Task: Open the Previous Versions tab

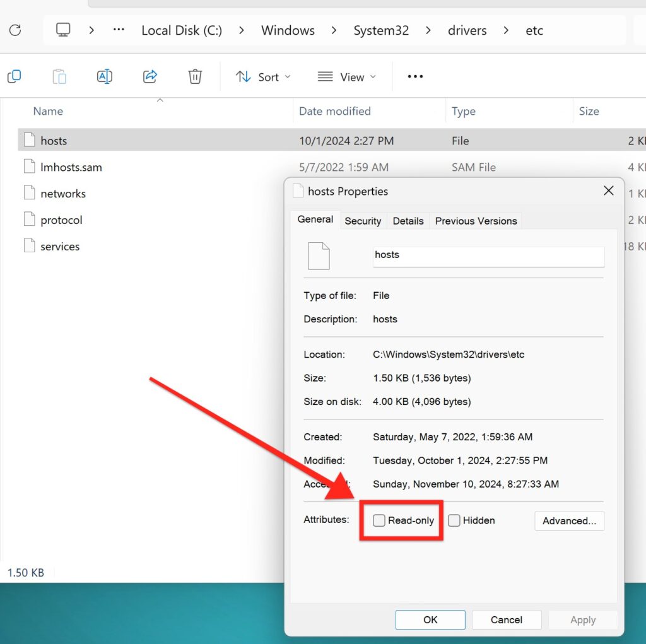Action: coord(476,221)
